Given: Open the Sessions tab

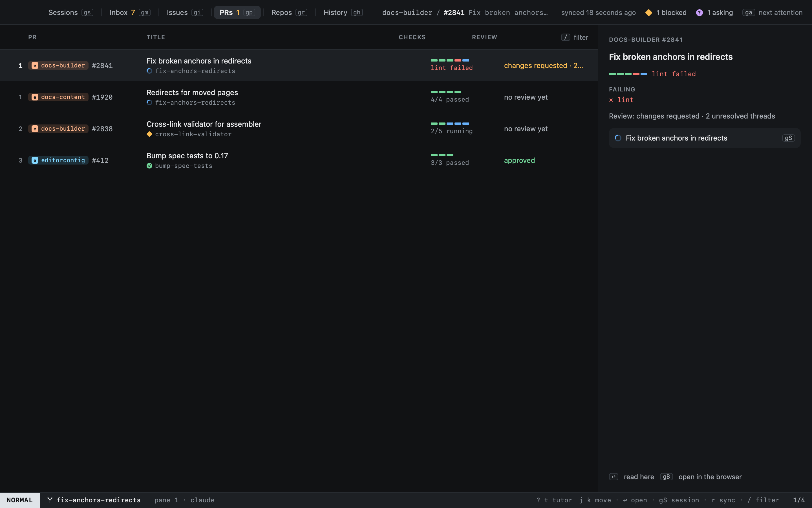Looking at the screenshot, I should coord(70,12).
